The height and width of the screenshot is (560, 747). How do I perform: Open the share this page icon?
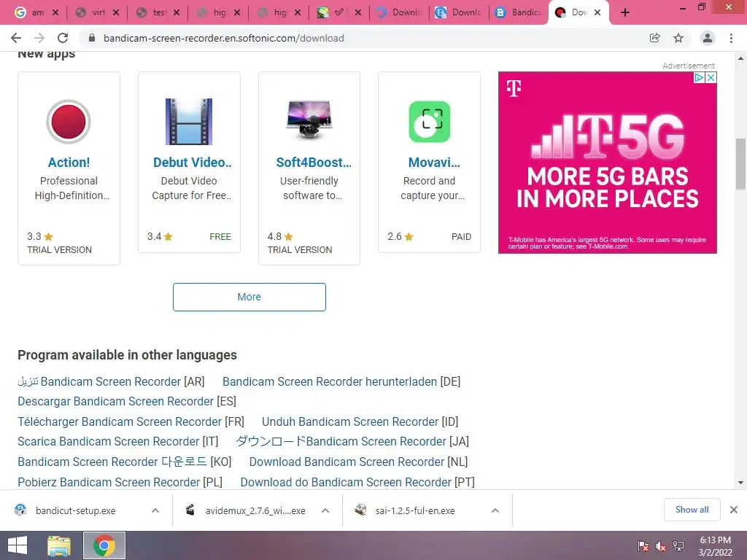tap(655, 38)
